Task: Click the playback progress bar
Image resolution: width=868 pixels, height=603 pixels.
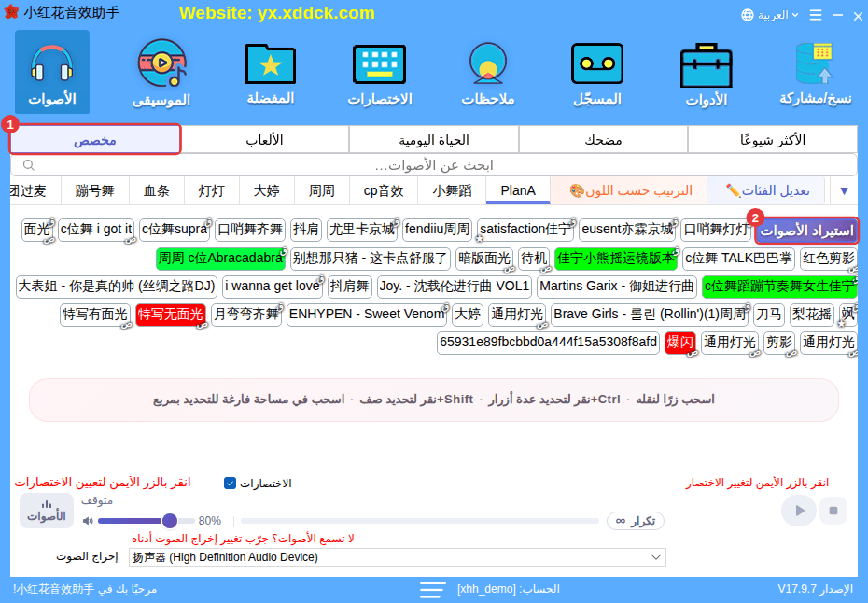Action: click(420, 521)
